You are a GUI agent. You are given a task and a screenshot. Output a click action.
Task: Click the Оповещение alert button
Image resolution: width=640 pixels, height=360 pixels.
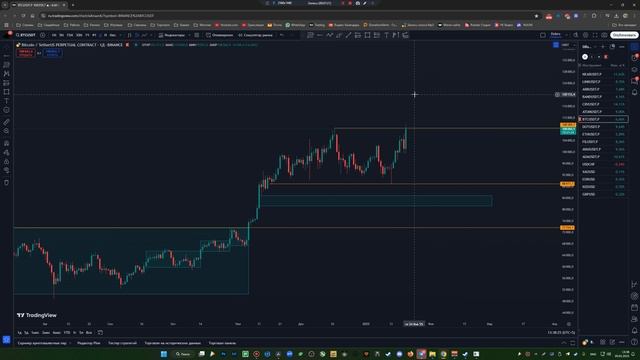[x=219, y=35]
